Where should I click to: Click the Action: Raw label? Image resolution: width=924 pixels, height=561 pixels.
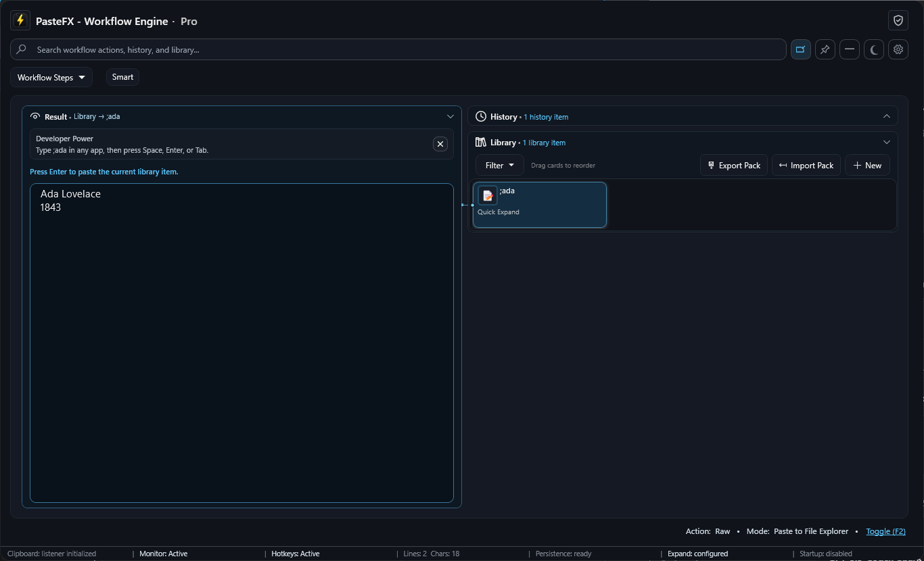(708, 531)
